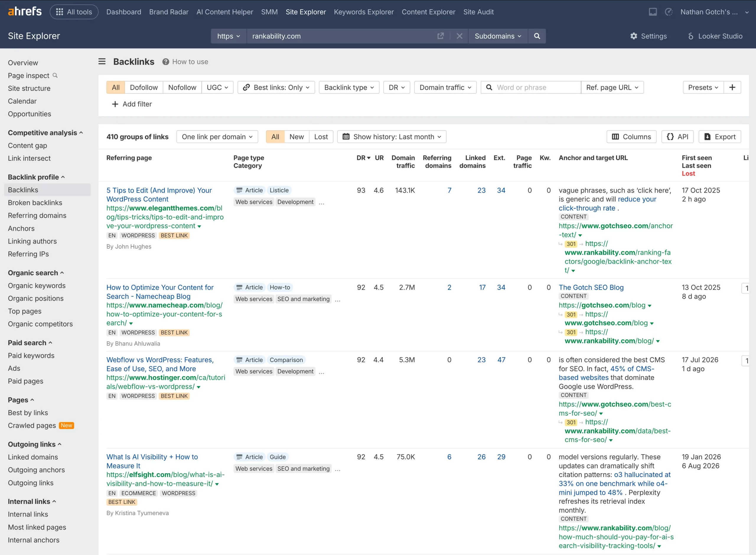Click search icon next to Page inspect

56,75
